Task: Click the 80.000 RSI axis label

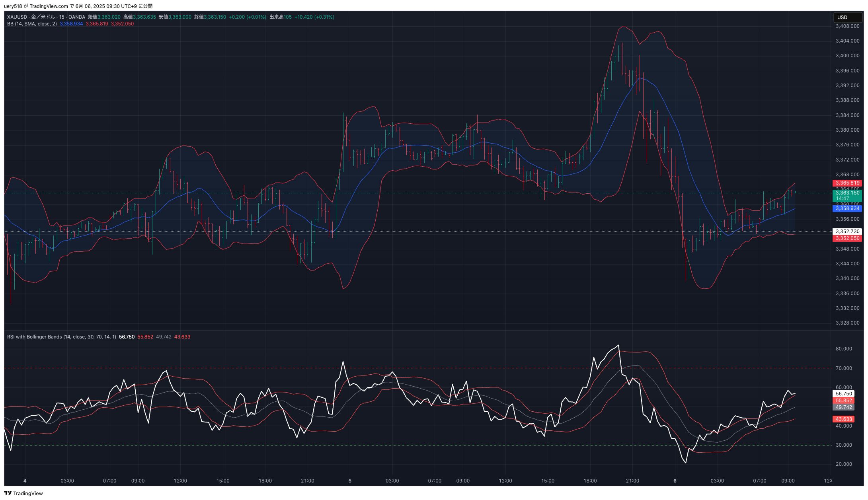Action: [844, 349]
